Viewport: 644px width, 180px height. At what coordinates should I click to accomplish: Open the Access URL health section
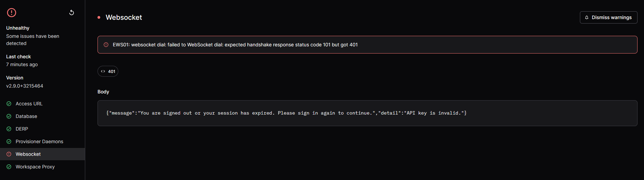coord(42,104)
